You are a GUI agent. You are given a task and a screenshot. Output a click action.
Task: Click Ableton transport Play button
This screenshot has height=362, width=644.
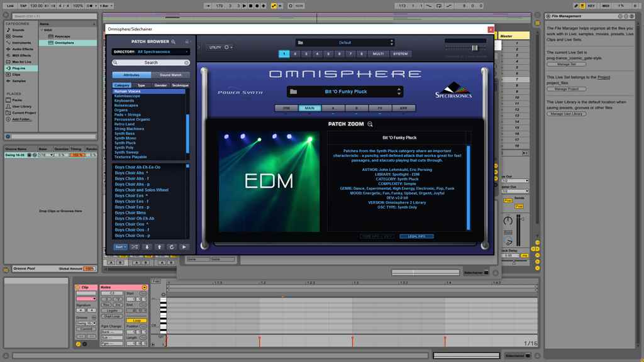pyautogui.click(x=244, y=6)
